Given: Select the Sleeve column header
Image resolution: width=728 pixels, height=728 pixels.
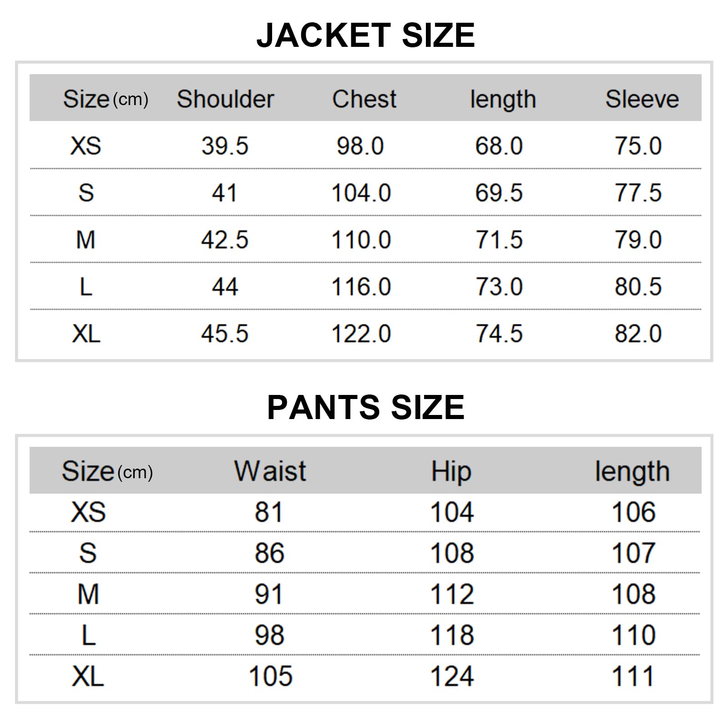Looking at the screenshot, I should pos(642,99).
